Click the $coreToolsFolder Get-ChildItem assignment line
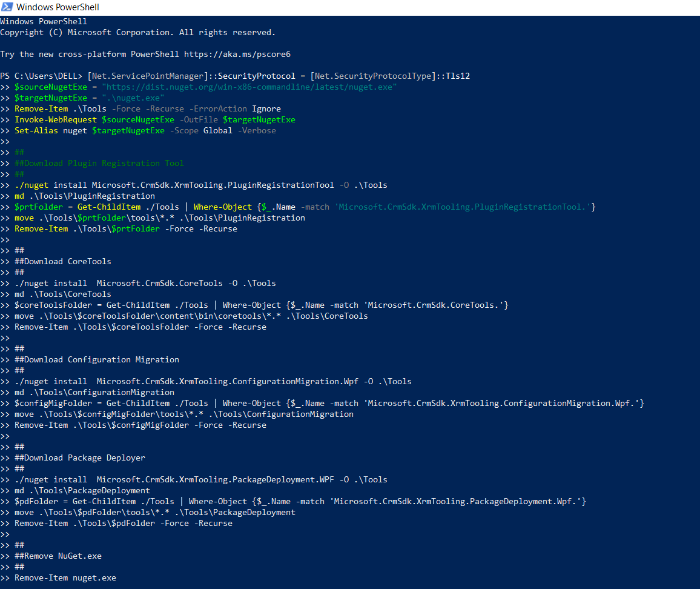The image size is (700, 589). (262, 305)
